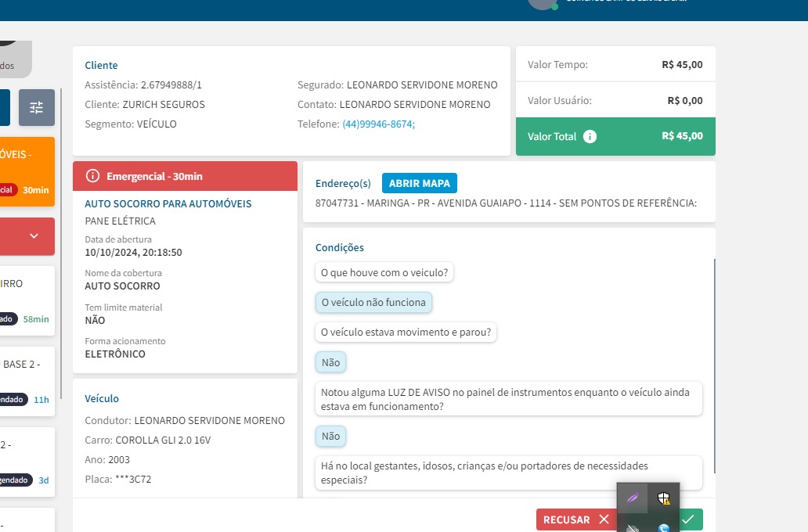Click the Segurado LEONARDO SERVIDONE MORENO text

(397, 85)
